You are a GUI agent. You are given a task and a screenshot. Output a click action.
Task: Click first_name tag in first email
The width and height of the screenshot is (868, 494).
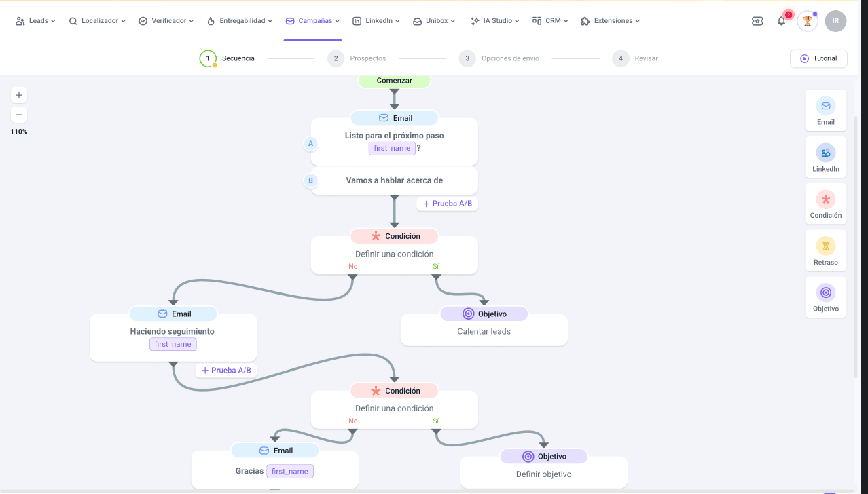point(393,148)
